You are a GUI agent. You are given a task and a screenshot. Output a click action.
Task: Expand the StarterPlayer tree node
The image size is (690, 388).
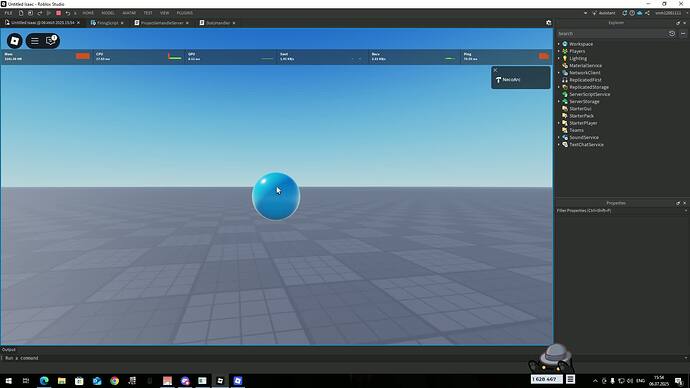point(559,123)
